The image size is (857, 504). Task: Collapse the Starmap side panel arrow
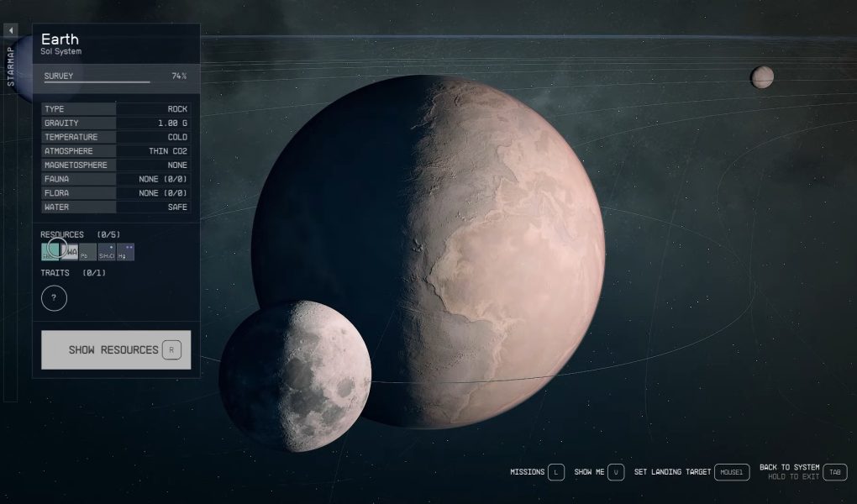pyautogui.click(x=10, y=30)
